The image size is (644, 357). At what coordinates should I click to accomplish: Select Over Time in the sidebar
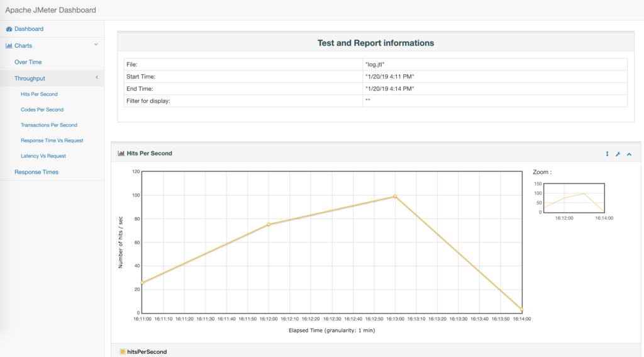(28, 62)
